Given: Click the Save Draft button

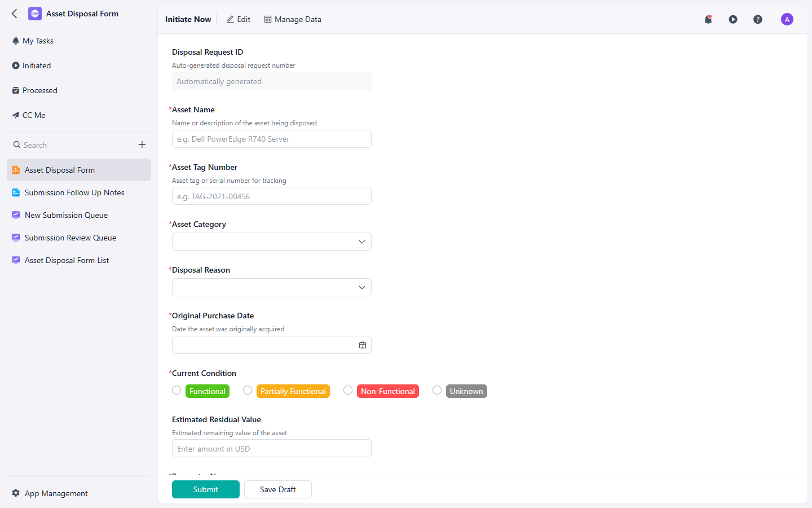Looking at the screenshot, I should (278, 489).
